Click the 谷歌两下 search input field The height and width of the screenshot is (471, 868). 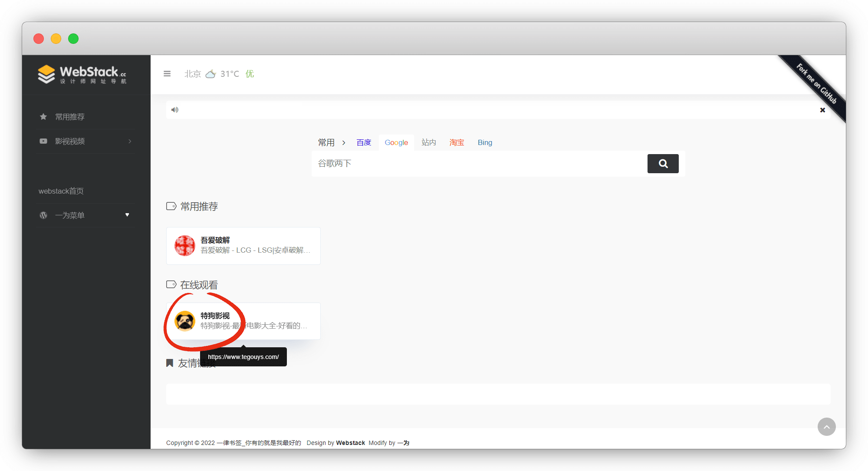477,164
